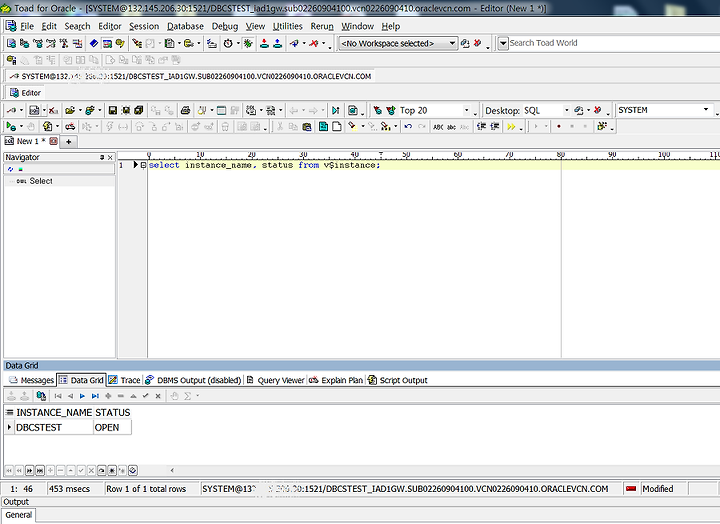Open the Debug menu

225,26
